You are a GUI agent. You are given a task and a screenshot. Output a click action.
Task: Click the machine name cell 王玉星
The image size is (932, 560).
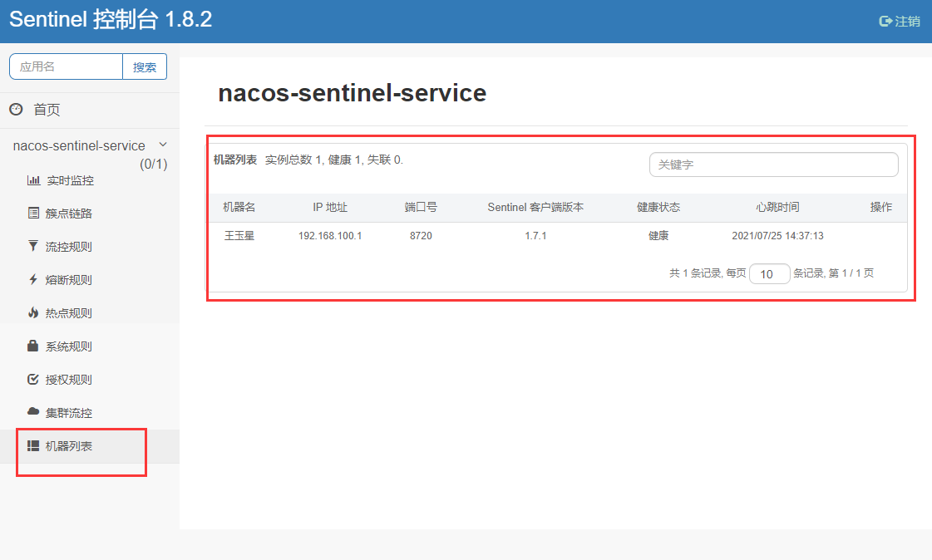[x=239, y=236]
